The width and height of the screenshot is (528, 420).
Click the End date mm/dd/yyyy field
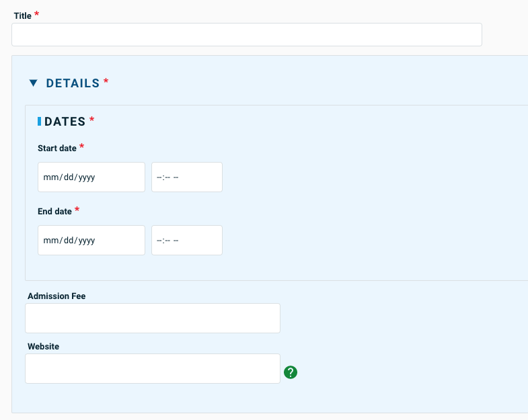[91, 241]
